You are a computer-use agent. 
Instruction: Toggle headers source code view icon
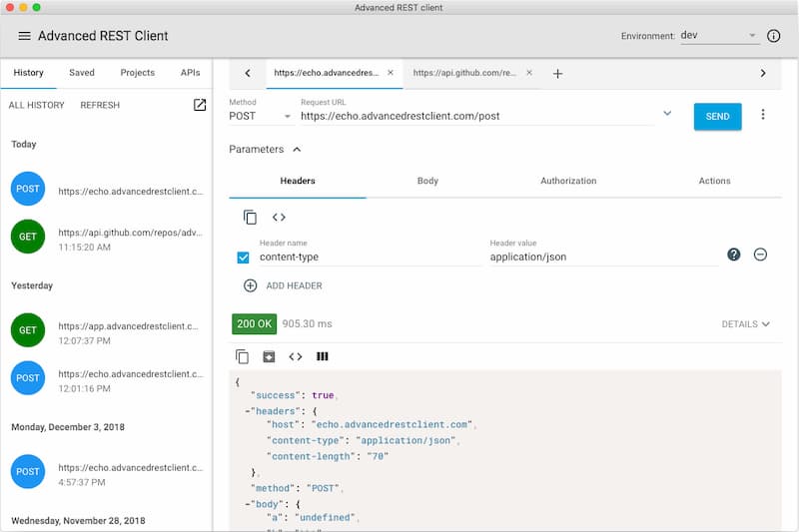tap(279, 218)
